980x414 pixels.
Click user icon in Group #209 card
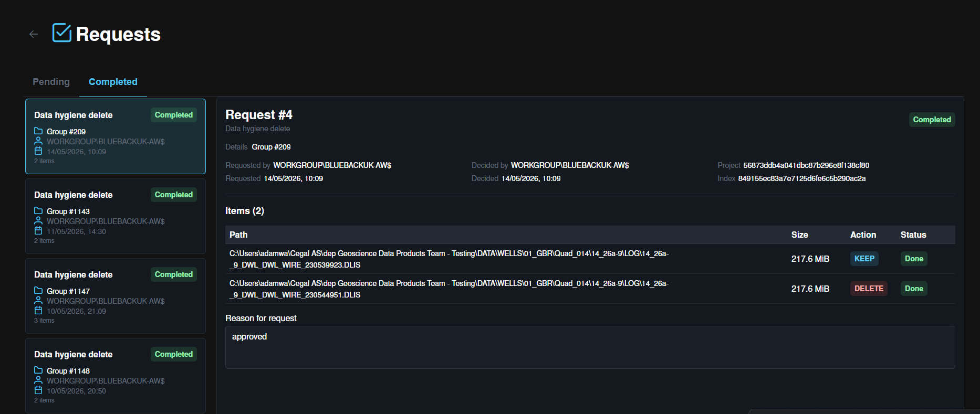(38, 141)
